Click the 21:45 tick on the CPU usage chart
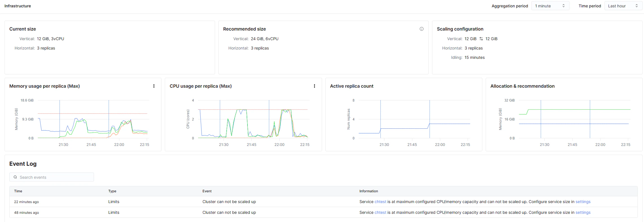 tap(251, 145)
